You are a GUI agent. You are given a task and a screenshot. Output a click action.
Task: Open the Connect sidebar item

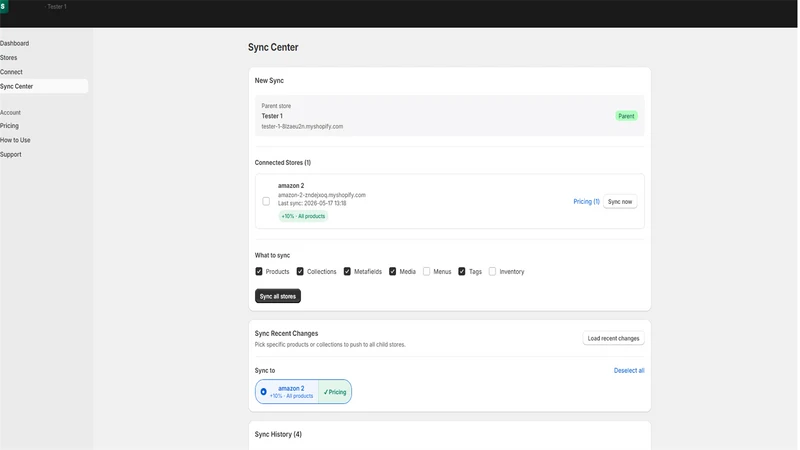tap(11, 72)
